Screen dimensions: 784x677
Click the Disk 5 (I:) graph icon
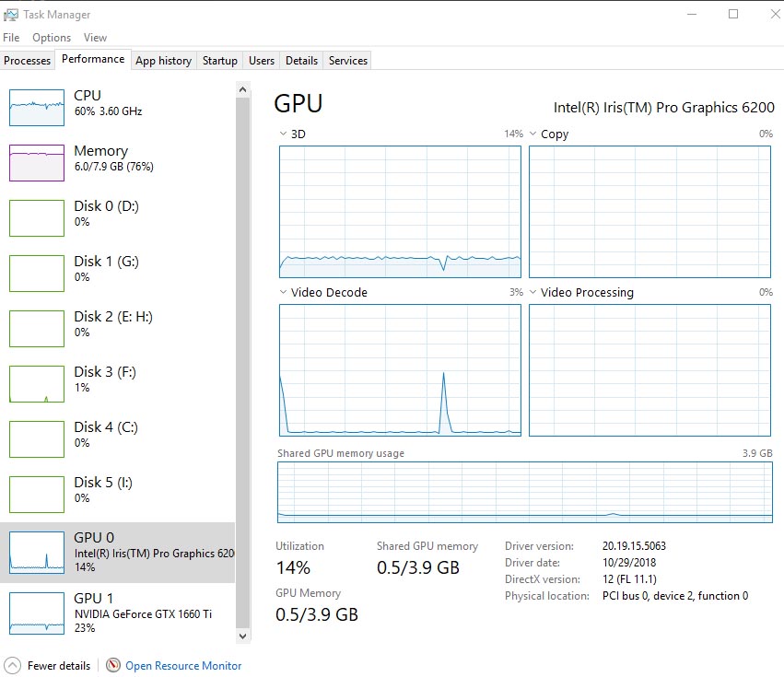[x=37, y=495]
